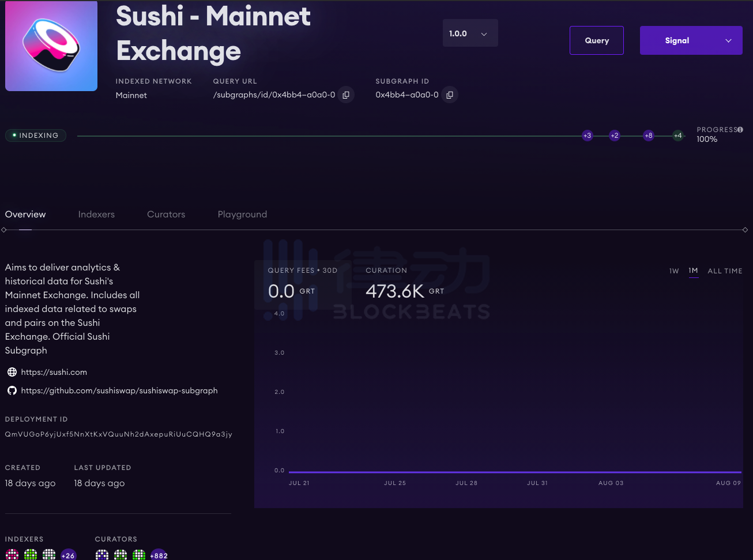Open the Playground tab
The width and height of the screenshot is (753, 560).
click(x=242, y=215)
